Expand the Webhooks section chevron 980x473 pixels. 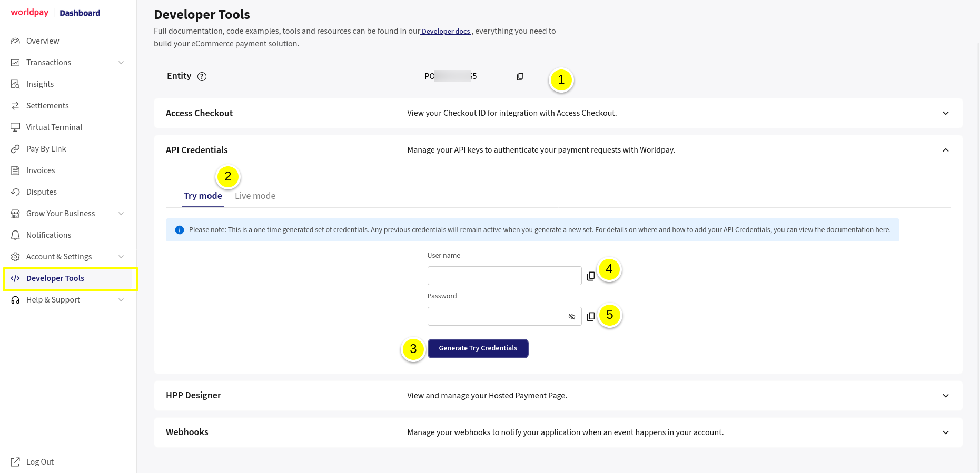click(x=946, y=432)
